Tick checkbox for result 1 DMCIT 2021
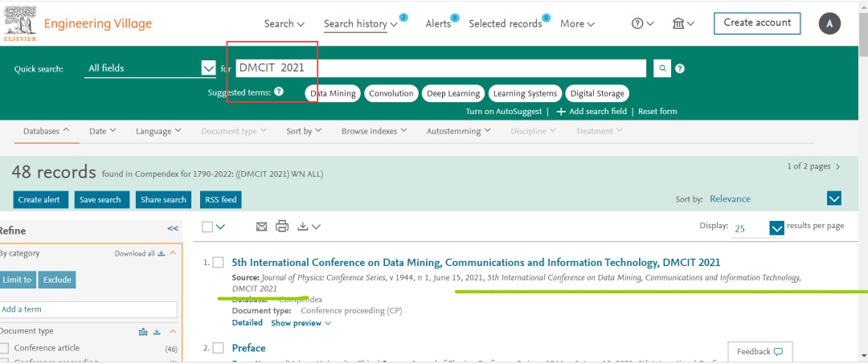This screenshot has height=364, width=868. click(218, 263)
